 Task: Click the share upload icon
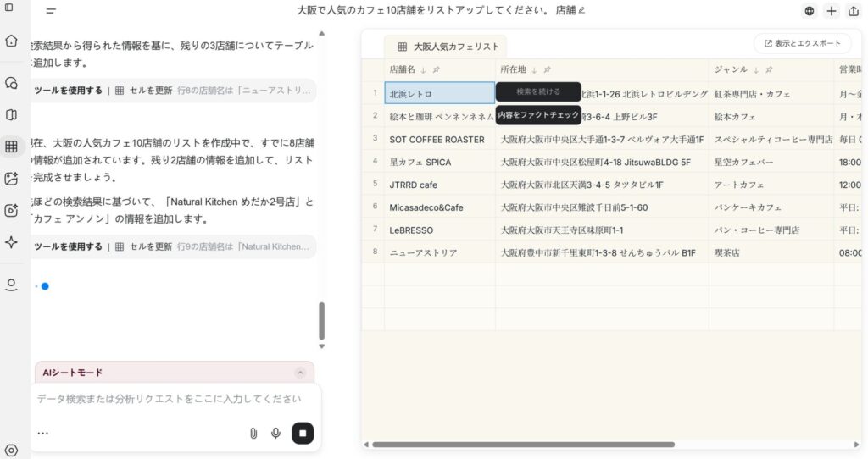click(x=854, y=11)
